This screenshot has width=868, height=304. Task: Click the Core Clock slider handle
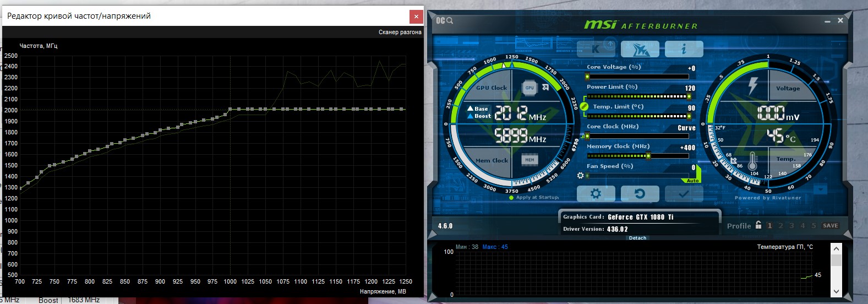(x=587, y=136)
